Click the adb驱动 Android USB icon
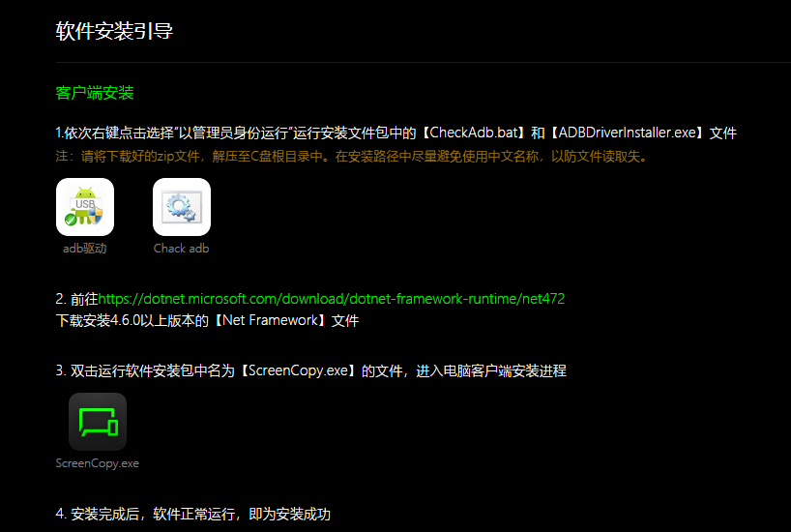The image size is (791, 532). pos(85,207)
